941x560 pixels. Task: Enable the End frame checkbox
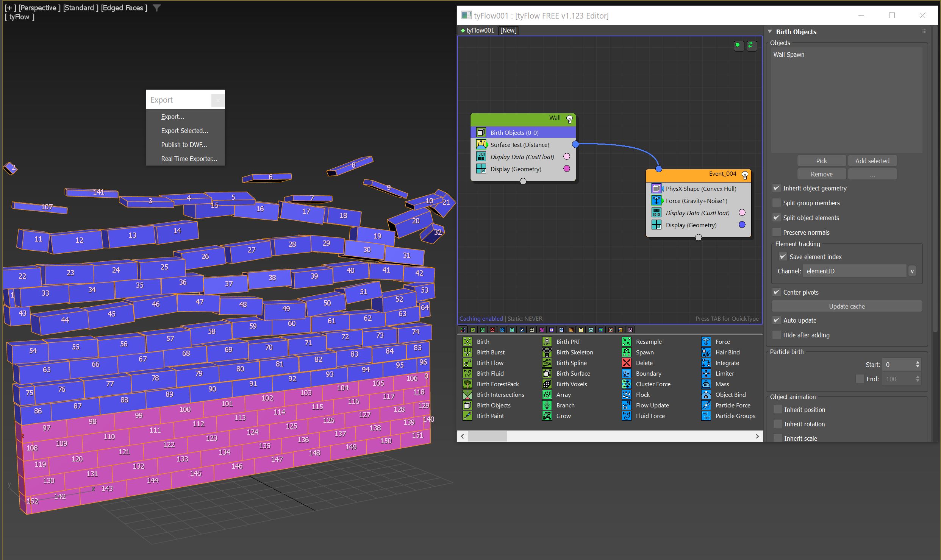pyautogui.click(x=860, y=379)
